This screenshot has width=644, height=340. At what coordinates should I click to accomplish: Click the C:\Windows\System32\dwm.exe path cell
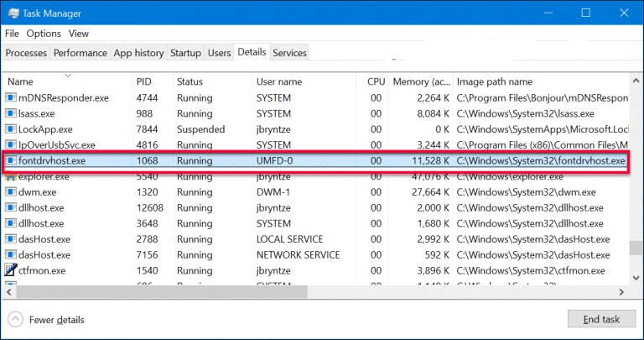(526, 192)
